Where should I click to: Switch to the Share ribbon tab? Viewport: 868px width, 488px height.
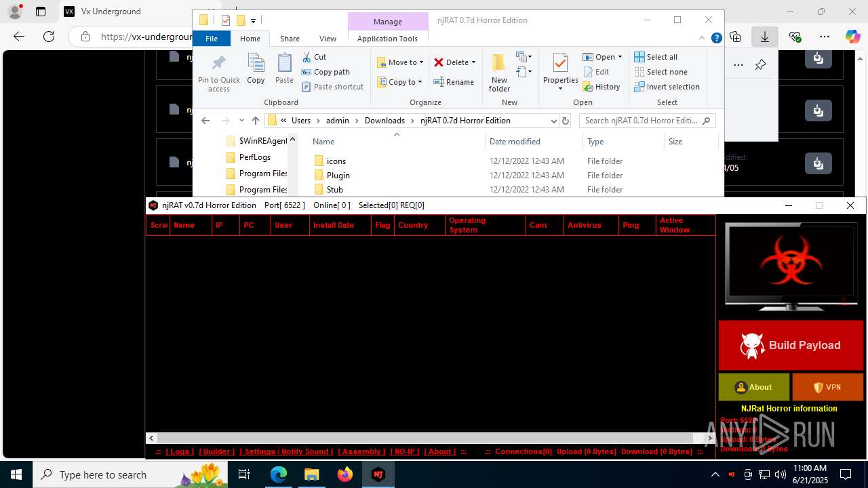click(290, 39)
